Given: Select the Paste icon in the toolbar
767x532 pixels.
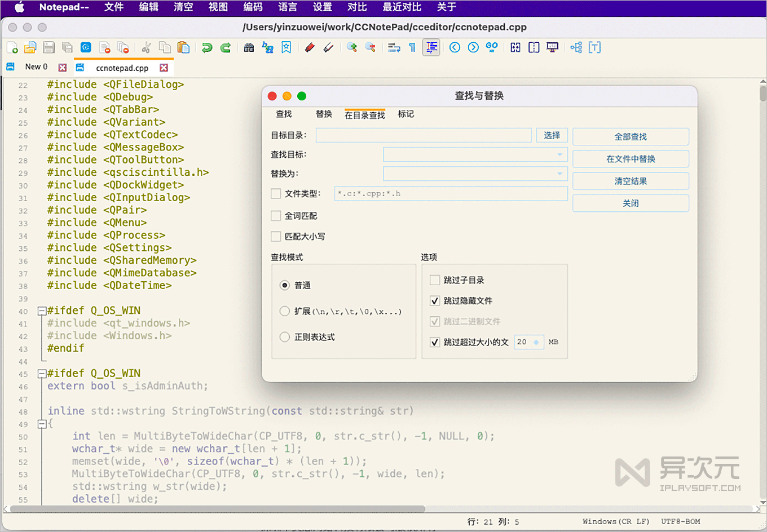Looking at the screenshot, I should [183, 47].
